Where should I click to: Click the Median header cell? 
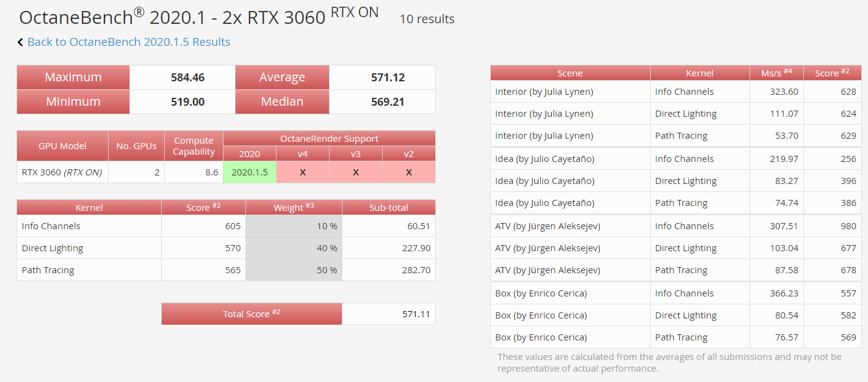coord(282,101)
